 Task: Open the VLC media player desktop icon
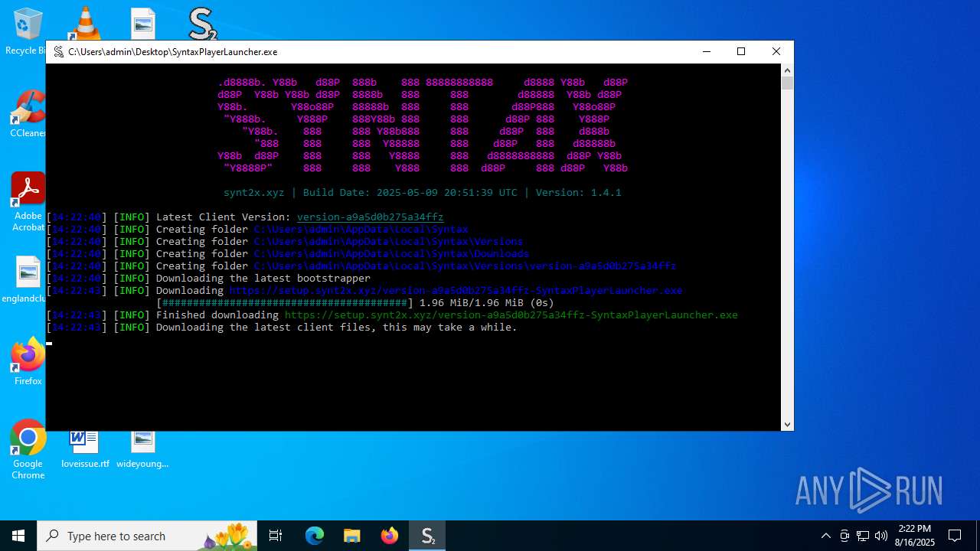(x=84, y=24)
